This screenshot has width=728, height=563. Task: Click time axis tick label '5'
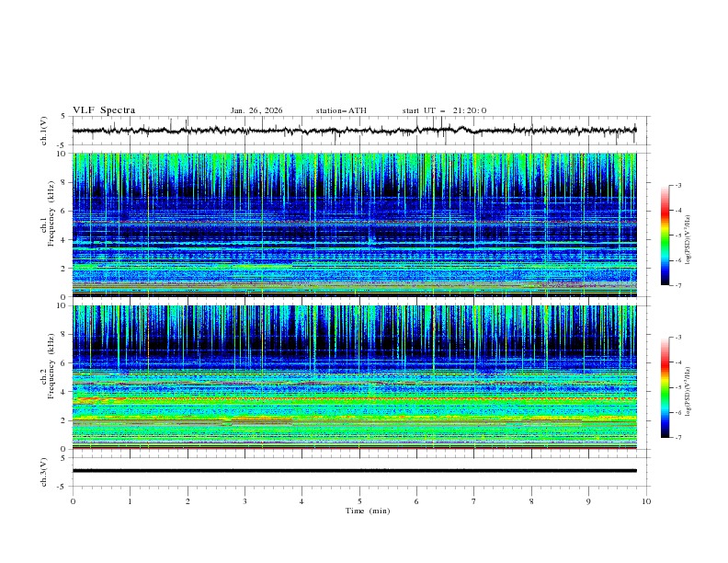359,501
